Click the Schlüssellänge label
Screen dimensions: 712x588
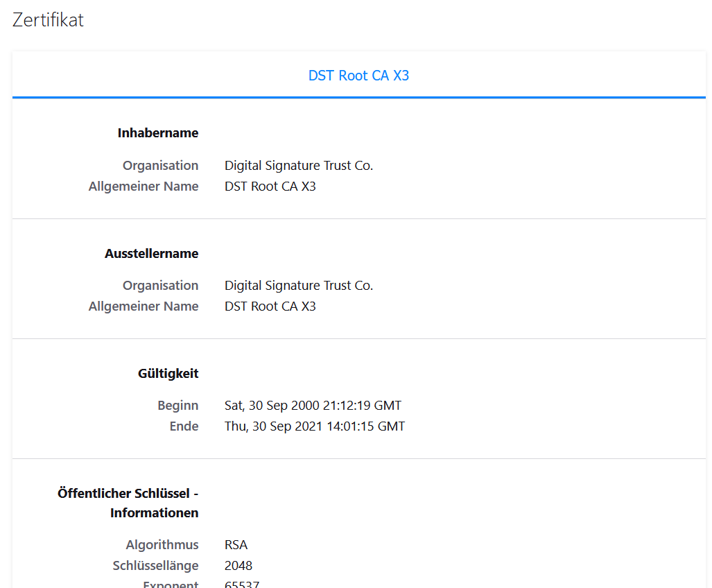155,566
